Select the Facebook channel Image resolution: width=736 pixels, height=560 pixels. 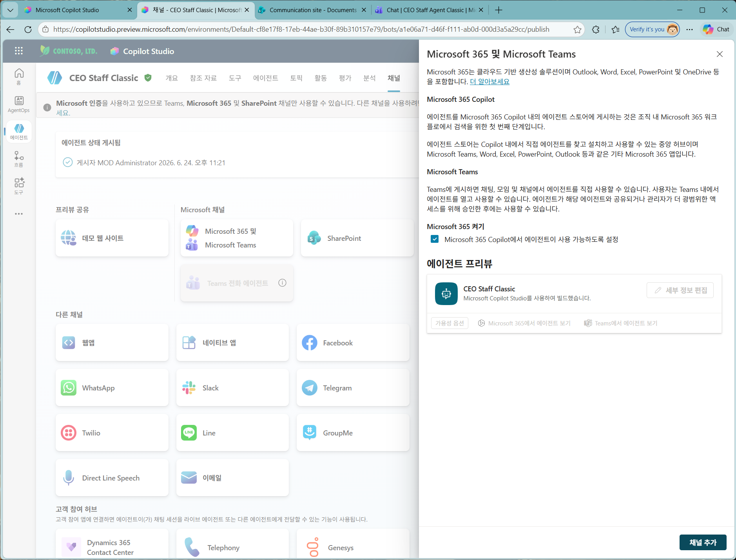point(353,343)
